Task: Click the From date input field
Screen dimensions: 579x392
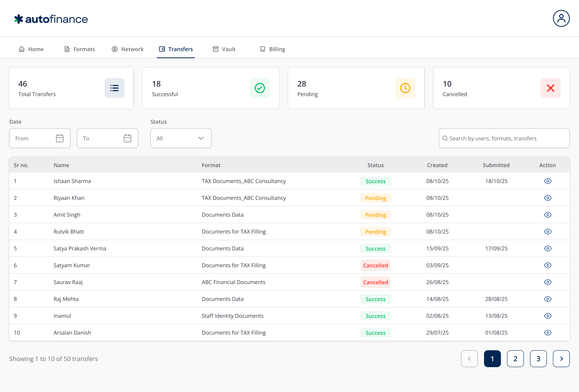Action: (40, 138)
